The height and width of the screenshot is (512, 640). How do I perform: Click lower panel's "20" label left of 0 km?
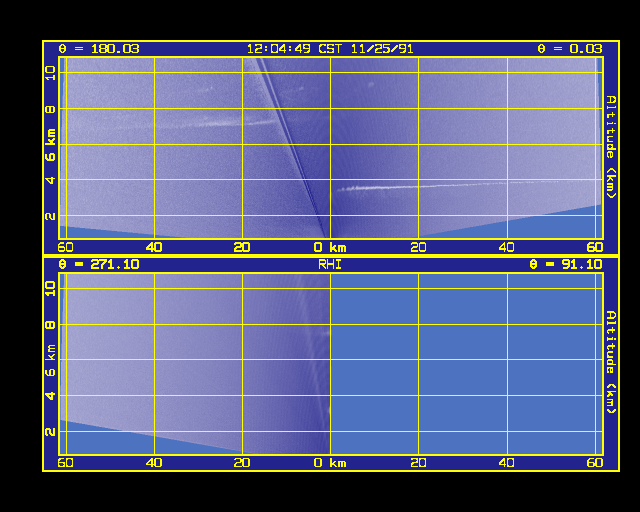(242, 463)
